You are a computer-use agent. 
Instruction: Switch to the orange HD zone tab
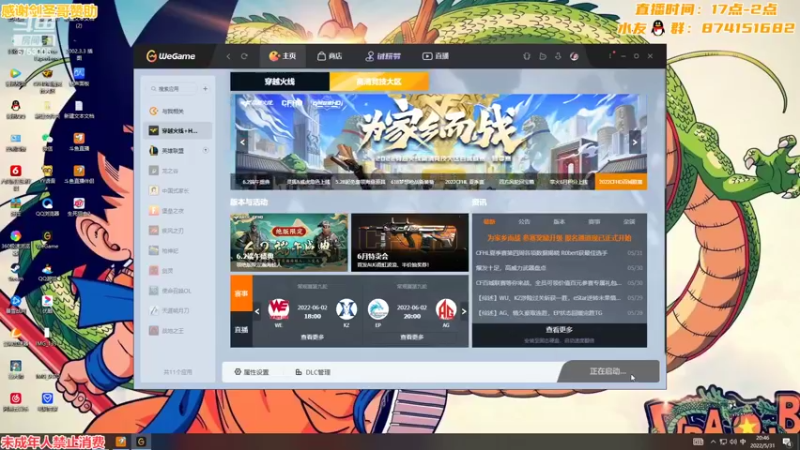[x=379, y=82]
